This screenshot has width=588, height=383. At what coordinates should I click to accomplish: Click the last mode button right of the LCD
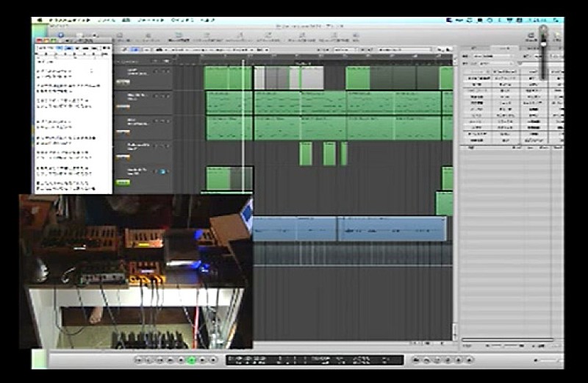[x=469, y=360]
